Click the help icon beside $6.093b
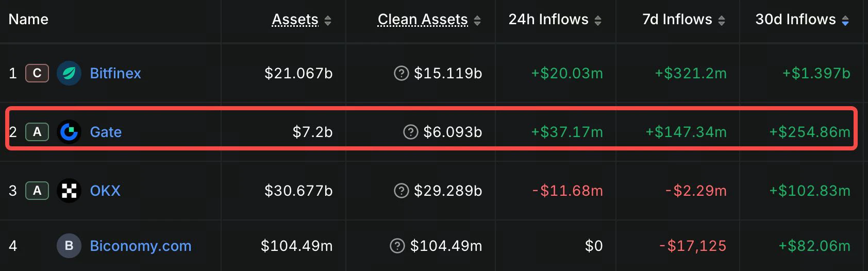The width and height of the screenshot is (868, 271). point(410,132)
